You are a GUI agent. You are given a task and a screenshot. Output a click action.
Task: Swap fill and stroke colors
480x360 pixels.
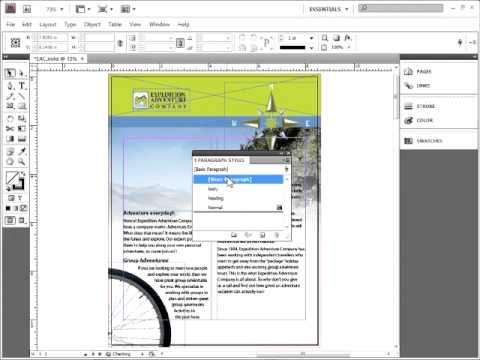pos(23,174)
